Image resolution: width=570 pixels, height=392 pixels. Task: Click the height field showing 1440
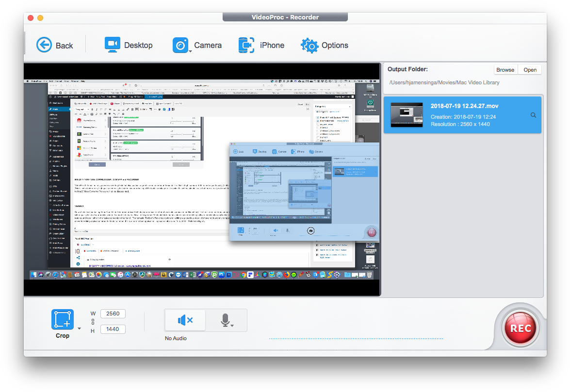113,329
